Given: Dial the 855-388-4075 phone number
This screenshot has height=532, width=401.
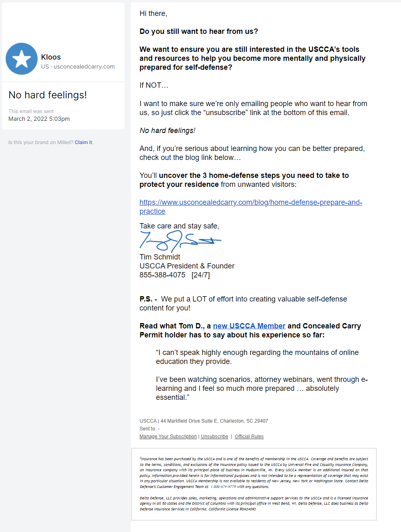Looking at the screenshot, I should tap(162, 275).
